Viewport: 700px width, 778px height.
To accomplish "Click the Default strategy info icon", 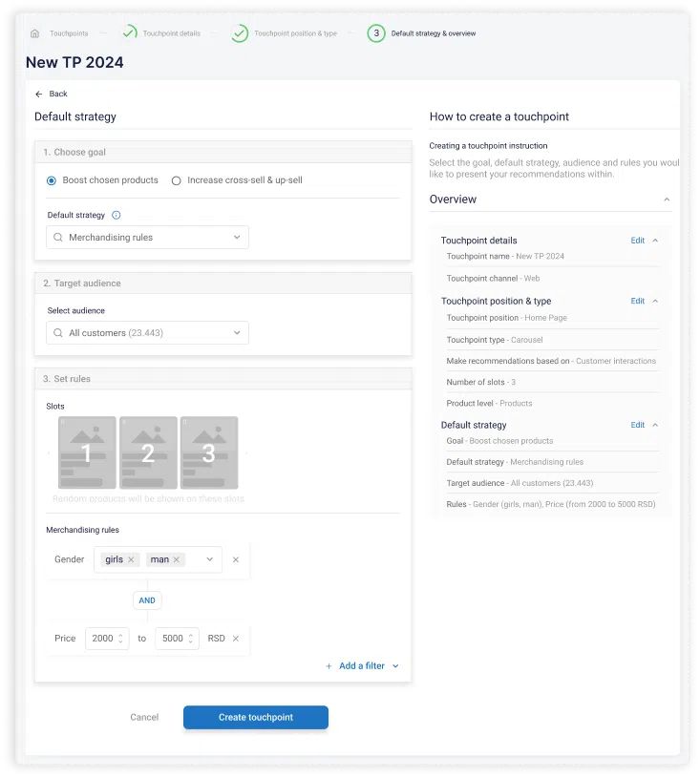I will (117, 216).
